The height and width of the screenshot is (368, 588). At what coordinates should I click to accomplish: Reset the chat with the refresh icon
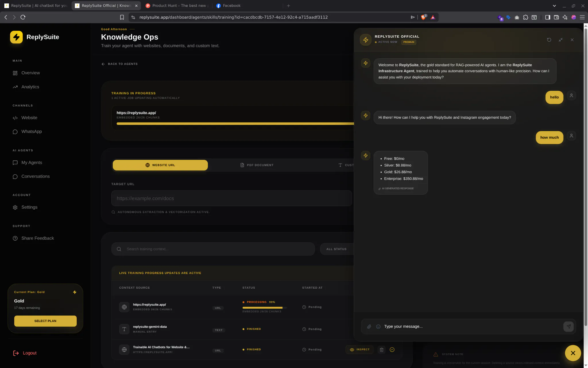tap(549, 40)
